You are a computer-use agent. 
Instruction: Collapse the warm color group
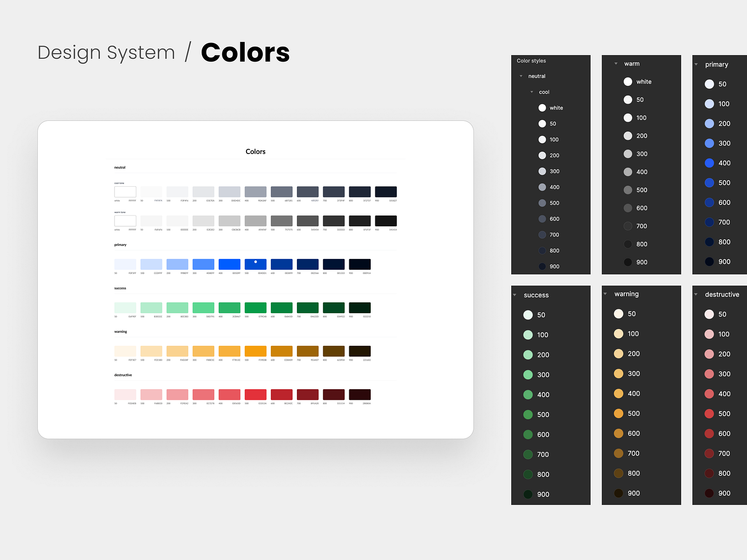615,63
